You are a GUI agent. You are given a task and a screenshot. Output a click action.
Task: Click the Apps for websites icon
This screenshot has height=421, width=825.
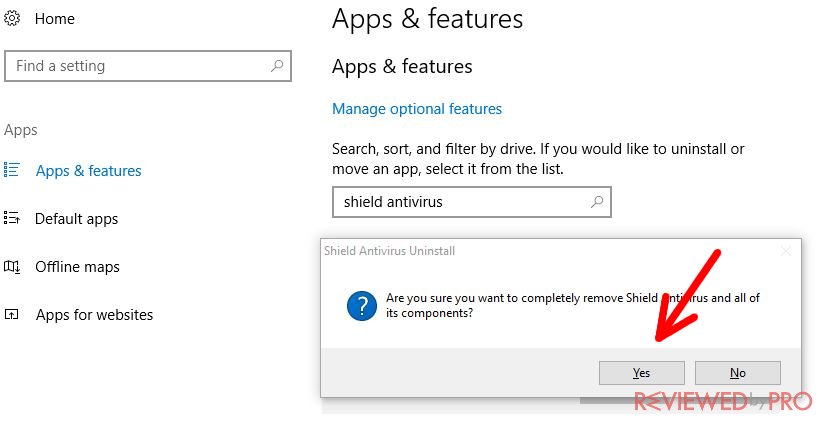(x=12, y=315)
